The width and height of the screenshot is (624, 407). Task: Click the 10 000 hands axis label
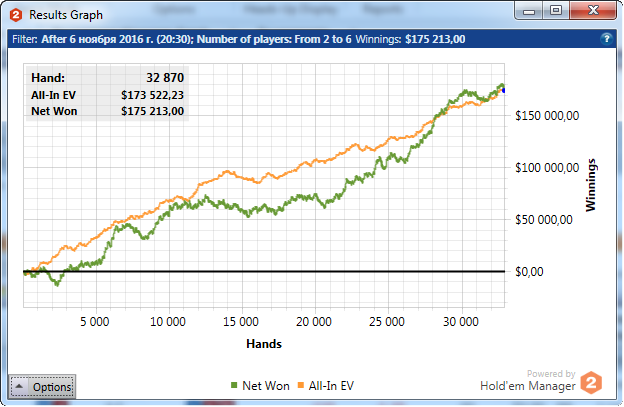(x=168, y=321)
